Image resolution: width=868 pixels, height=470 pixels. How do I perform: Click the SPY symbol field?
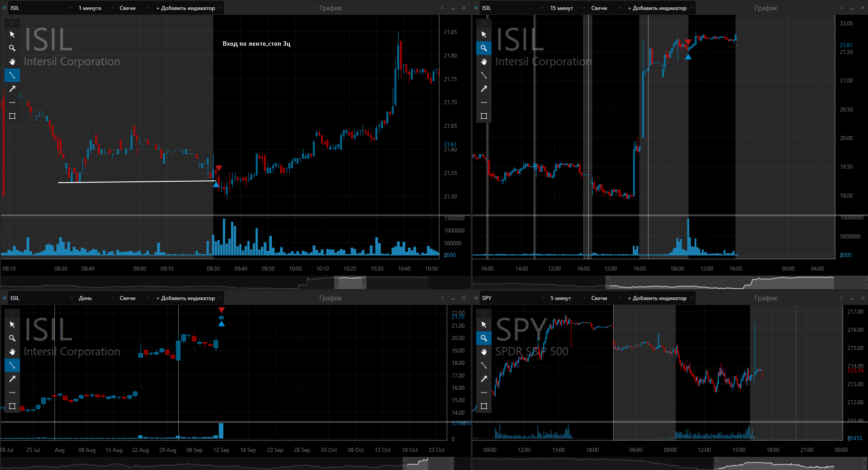pyautogui.click(x=513, y=298)
